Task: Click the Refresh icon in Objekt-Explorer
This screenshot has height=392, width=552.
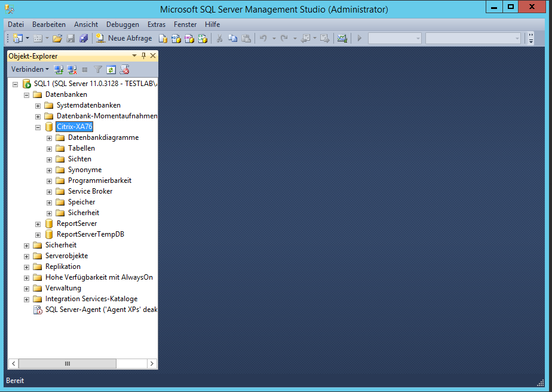Action: click(x=111, y=70)
